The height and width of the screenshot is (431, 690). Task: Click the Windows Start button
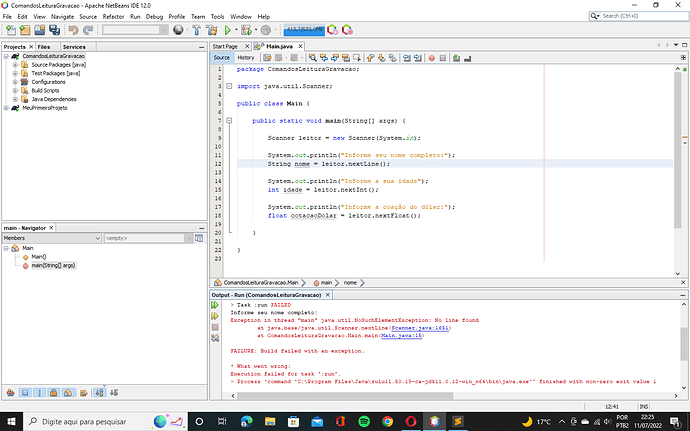[x=11, y=422]
